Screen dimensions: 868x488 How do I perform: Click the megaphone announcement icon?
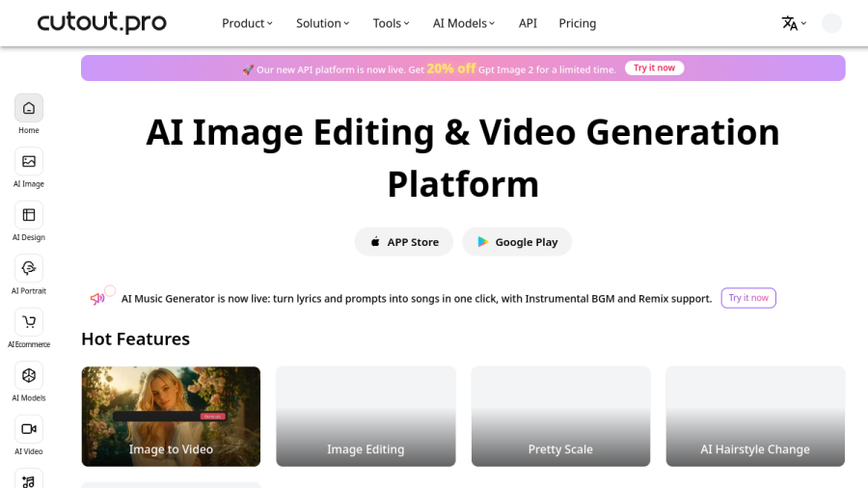[97, 299]
